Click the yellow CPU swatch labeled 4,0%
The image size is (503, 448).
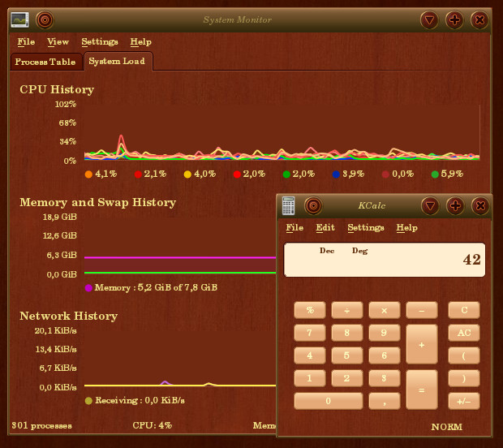click(187, 174)
